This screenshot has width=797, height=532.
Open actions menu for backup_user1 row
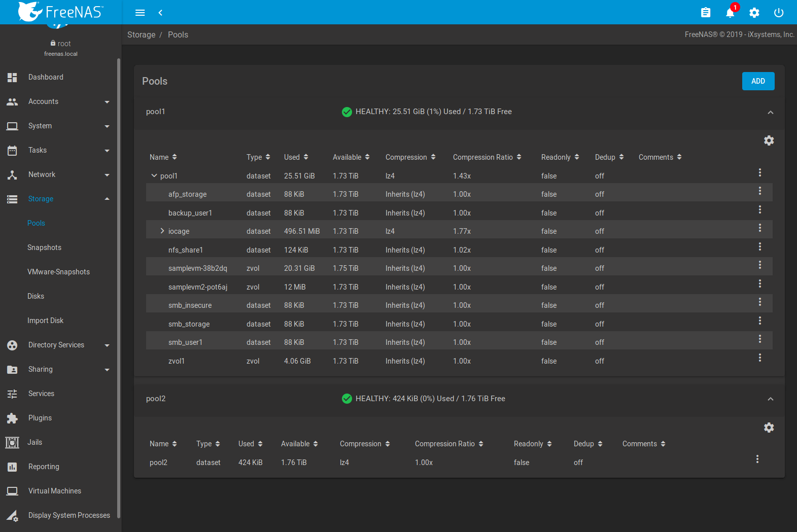tap(760, 209)
